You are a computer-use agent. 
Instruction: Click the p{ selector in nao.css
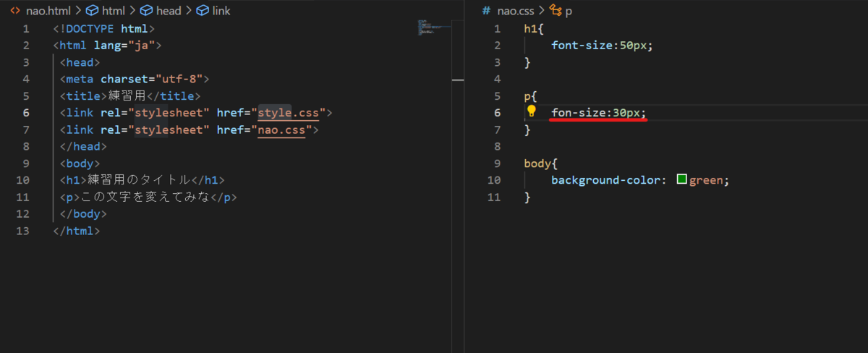[x=531, y=96]
